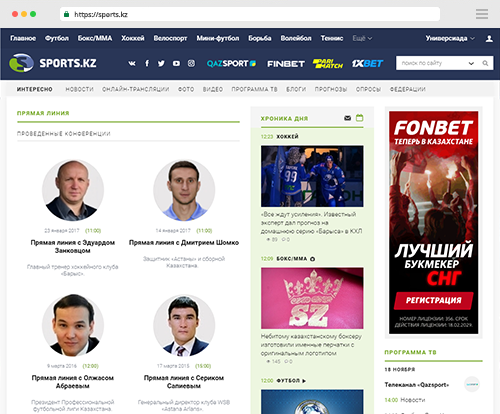Viewport: 500px width, 414px height.
Task: Open the search scope dropdown arrow
Action: point(471,63)
